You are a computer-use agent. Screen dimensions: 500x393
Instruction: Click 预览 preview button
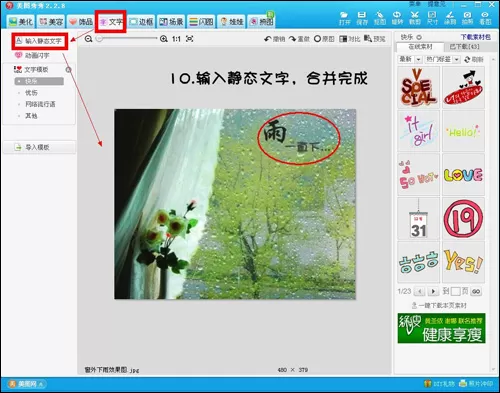[375, 39]
